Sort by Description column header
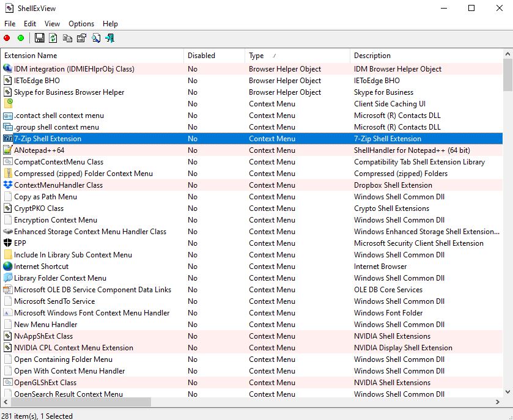 click(426, 56)
